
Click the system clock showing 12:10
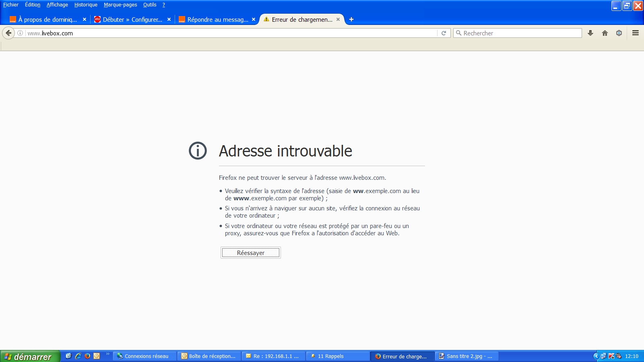(x=632, y=356)
